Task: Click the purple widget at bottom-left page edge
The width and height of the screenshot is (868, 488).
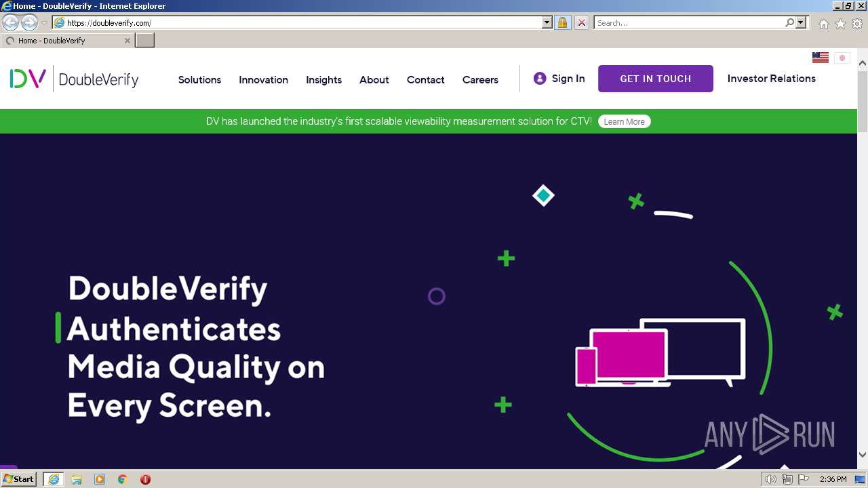Action: click(x=9, y=467)
